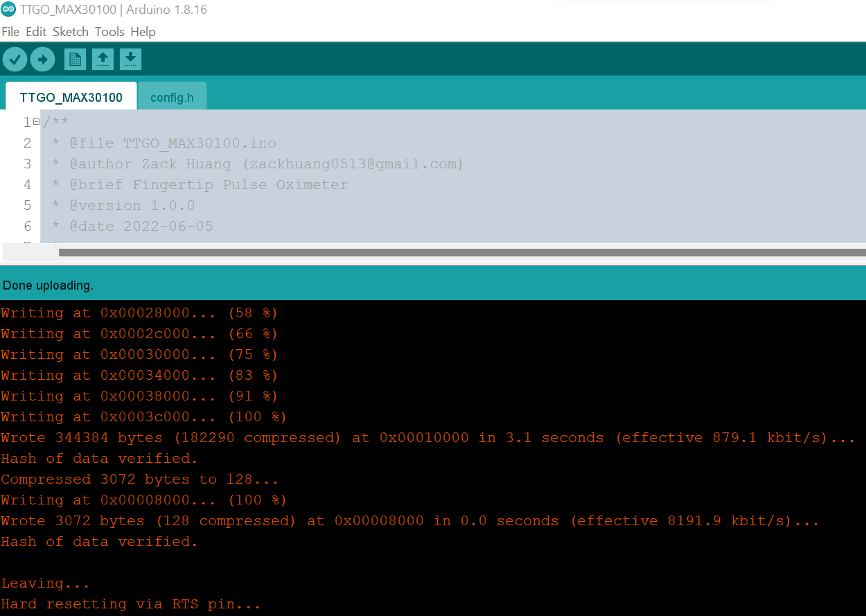
Task: Open the Sketch menu
Action: pyautogui.click(x=71, y=32)
